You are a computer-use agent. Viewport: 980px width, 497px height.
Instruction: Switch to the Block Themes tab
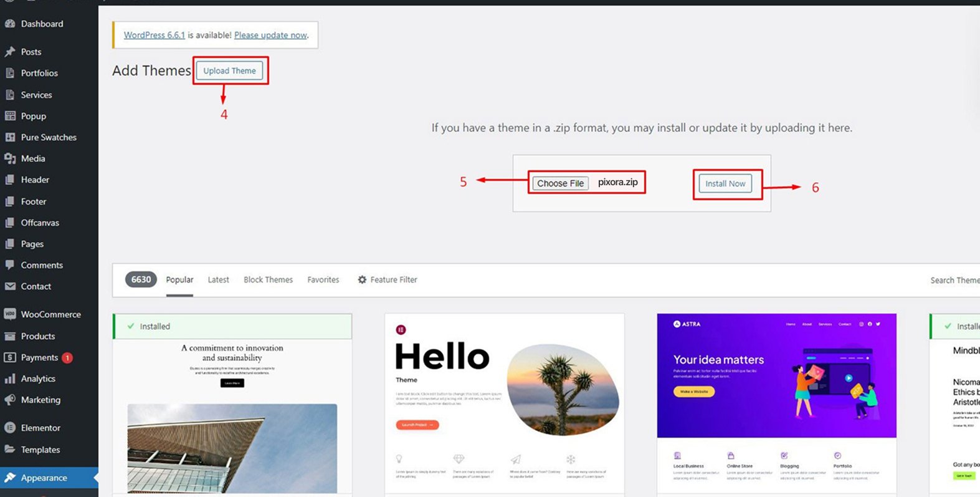pyautogui.click(x=268, y=280)
